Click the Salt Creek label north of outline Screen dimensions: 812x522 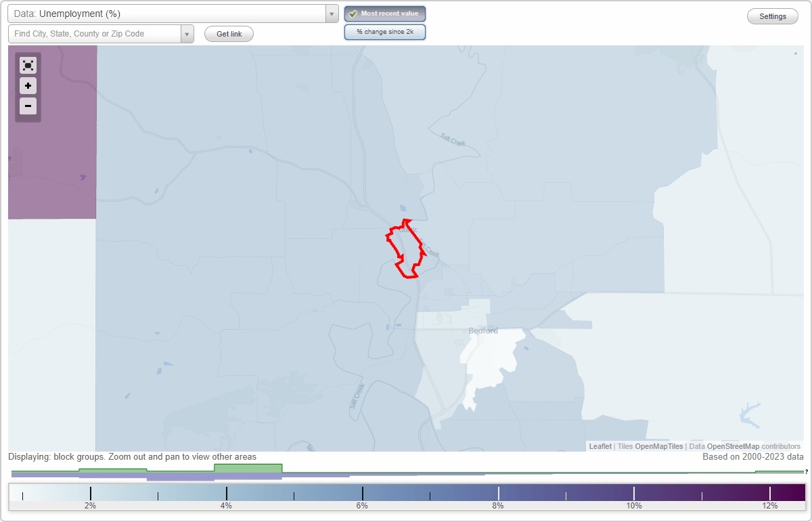click(453, 139)
